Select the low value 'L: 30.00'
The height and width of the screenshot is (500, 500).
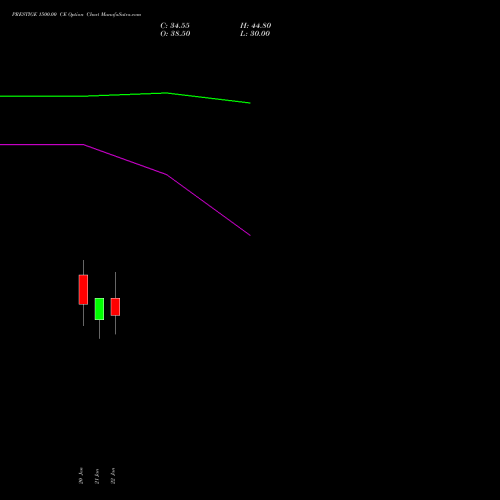255,34
